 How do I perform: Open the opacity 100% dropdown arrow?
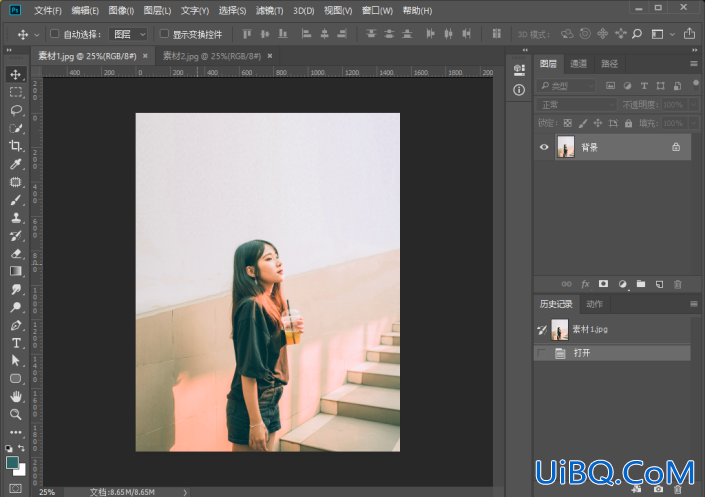[x=694, y=105]
